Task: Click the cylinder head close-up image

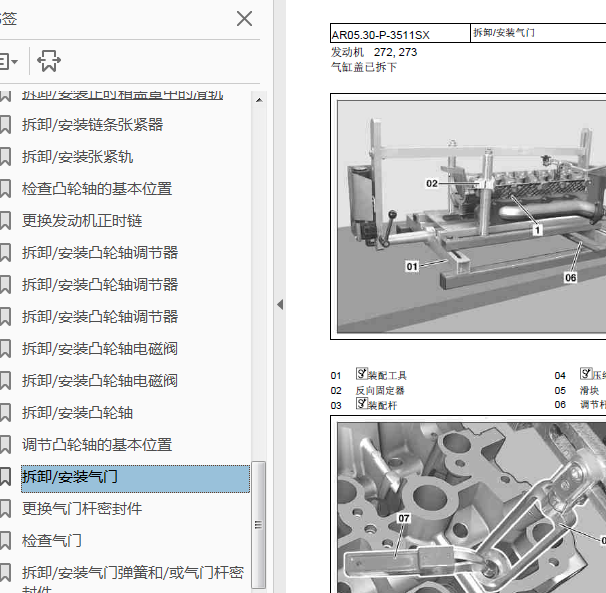Action: (472, 507)
